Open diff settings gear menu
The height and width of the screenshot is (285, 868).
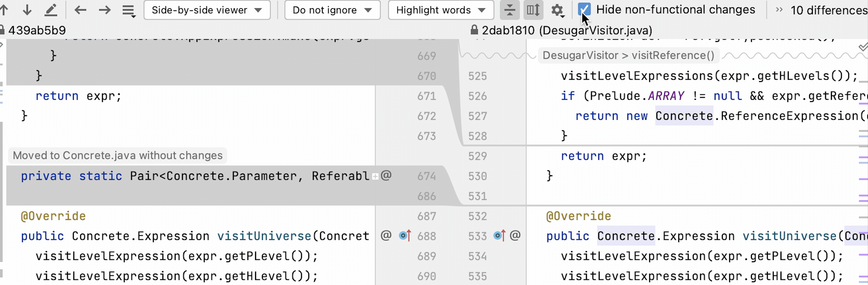(x=557, y=10)
